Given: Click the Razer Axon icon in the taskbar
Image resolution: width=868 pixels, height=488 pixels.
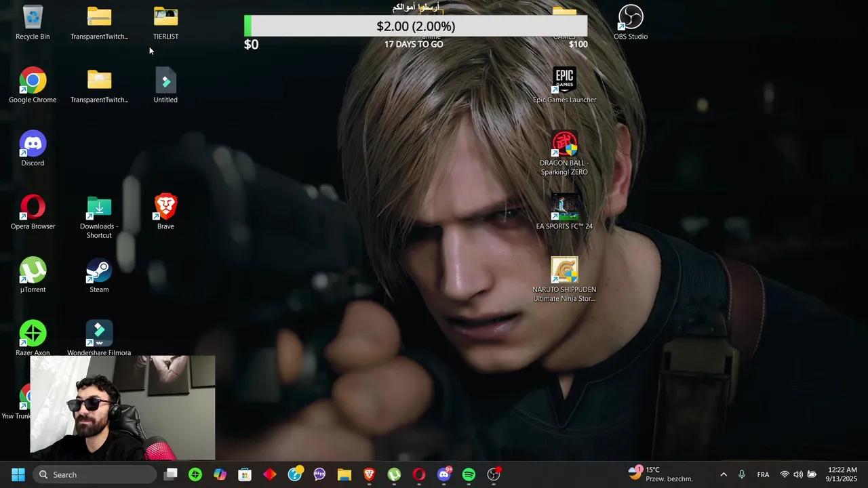Looking at the screenshot, I should point(195,474).
